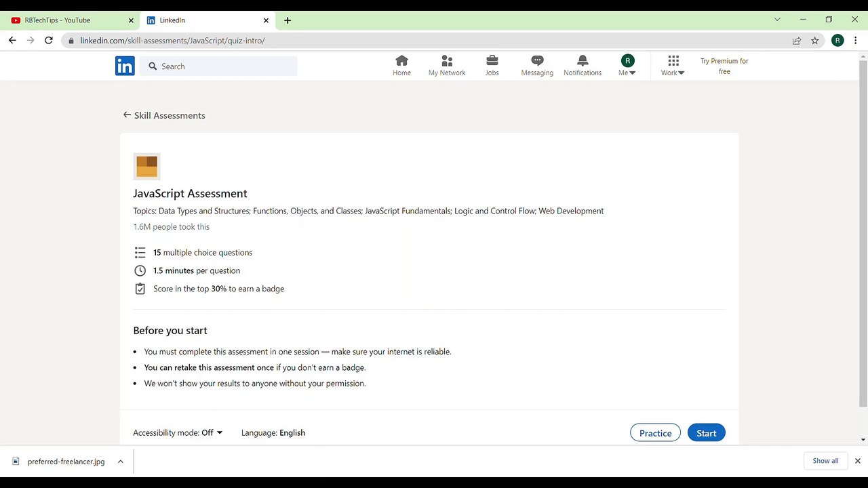868x488 pixels.
Task: Start the JavaScript Assessment
Action: [x=706, y=433]
